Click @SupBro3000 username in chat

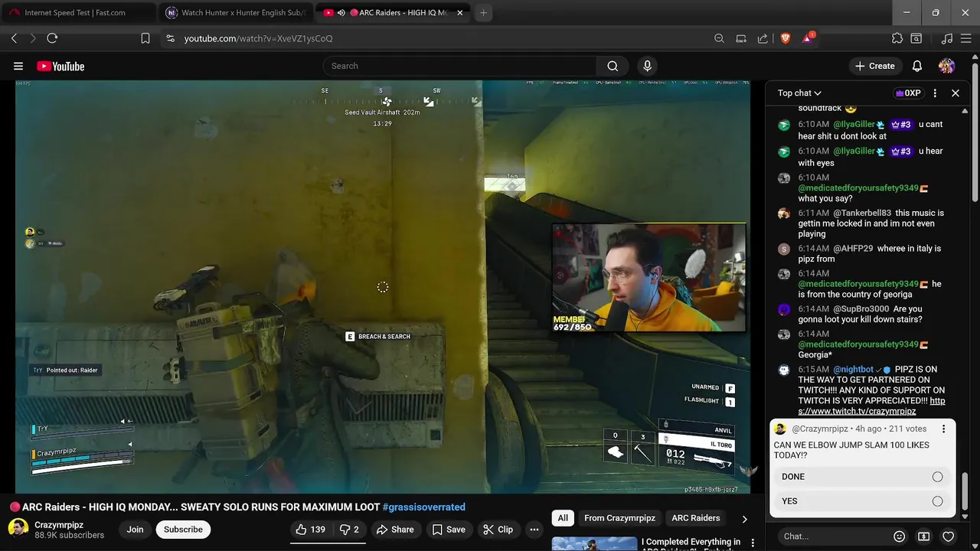pos(861,309)
